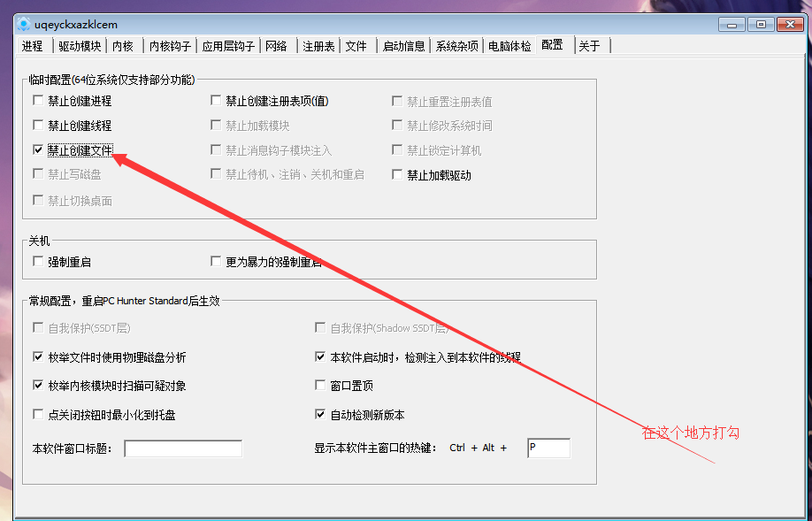The height and width of the screenshot is (521, 812).
Task: Toggle the disabled 禁止重置注册表值 checkbox
Action: (x=397, y=101)
